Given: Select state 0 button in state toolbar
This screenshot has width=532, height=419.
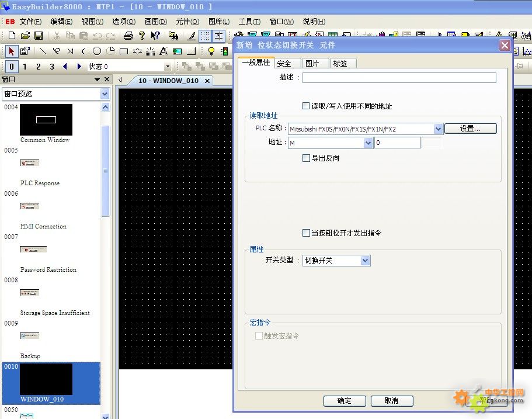Looking at the screenshot, I should (12, 66).
